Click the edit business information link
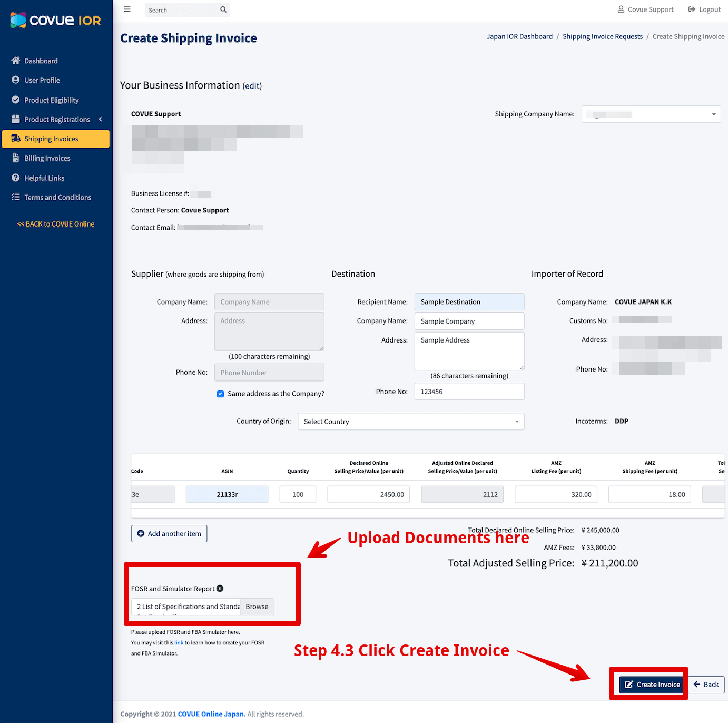The image size is (728, 723). (x=252, y=86)
